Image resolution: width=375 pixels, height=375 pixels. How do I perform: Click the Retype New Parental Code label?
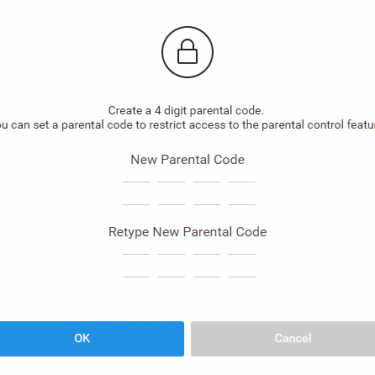pyautogui.click(x=187, y=232)
